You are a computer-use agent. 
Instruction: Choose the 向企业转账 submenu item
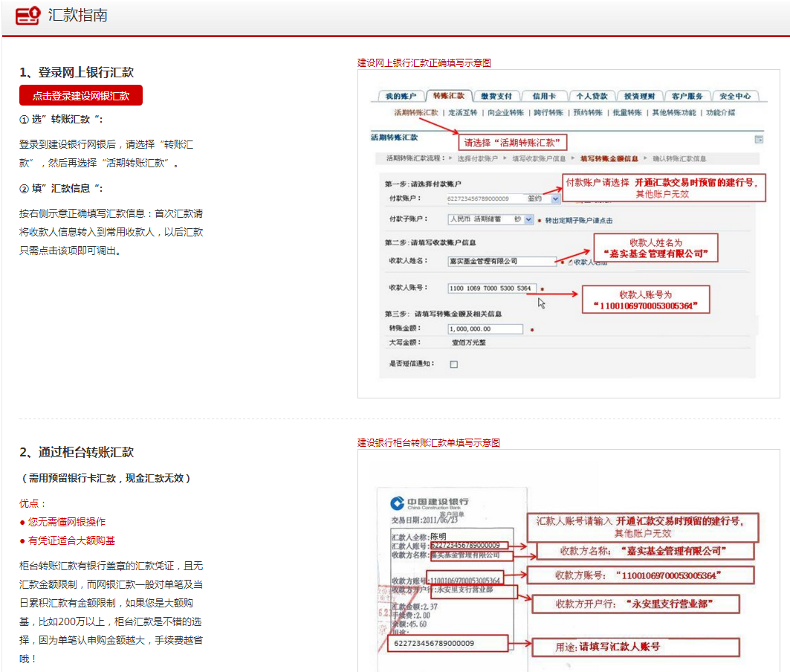tap(505, 112)
